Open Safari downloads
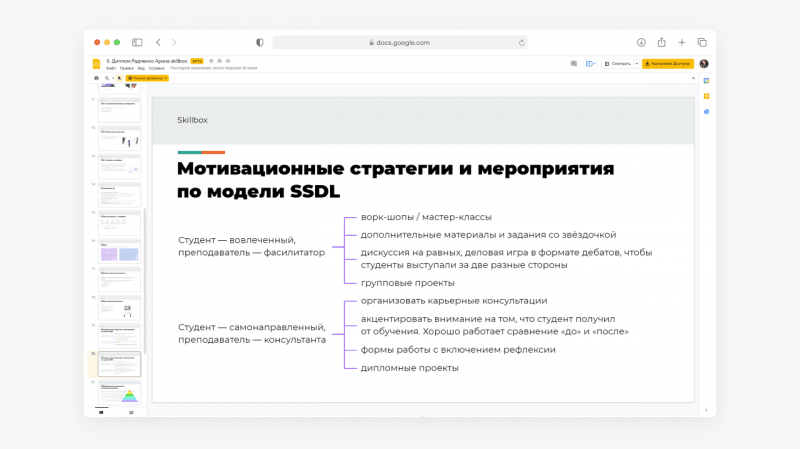Image resolution: width=800 pixels, height=449 pixels. pos(641,42)
